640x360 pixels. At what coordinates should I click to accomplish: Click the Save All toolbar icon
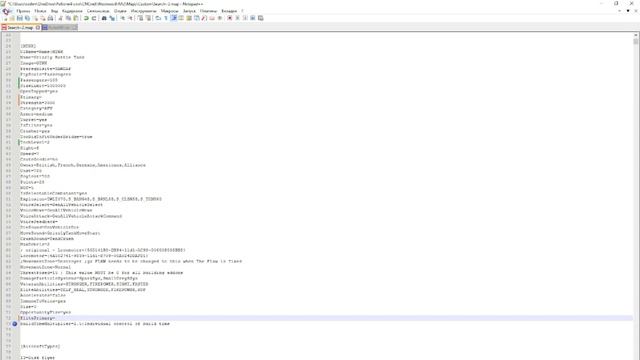coord(27,18)
